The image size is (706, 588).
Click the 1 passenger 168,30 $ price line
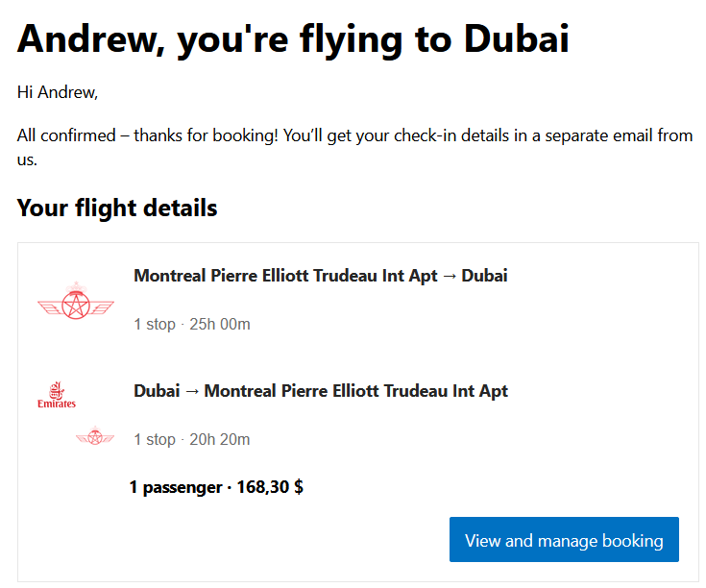216,487
